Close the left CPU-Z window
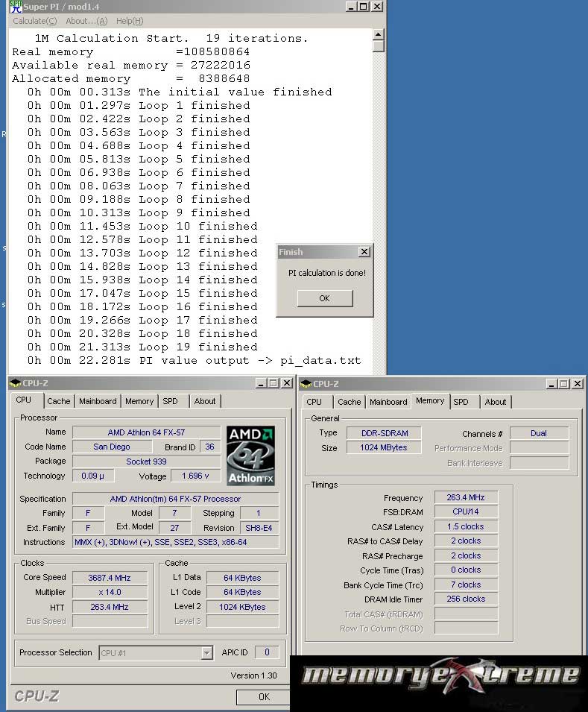The width and height of the screenshot is (588, 712). [287, 383]
